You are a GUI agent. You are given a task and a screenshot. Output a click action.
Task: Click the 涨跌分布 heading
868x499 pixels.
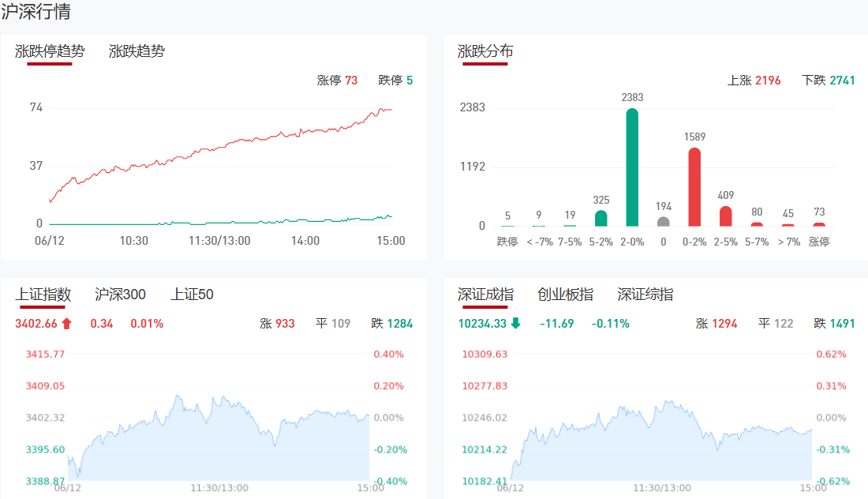tap(485, 51)
